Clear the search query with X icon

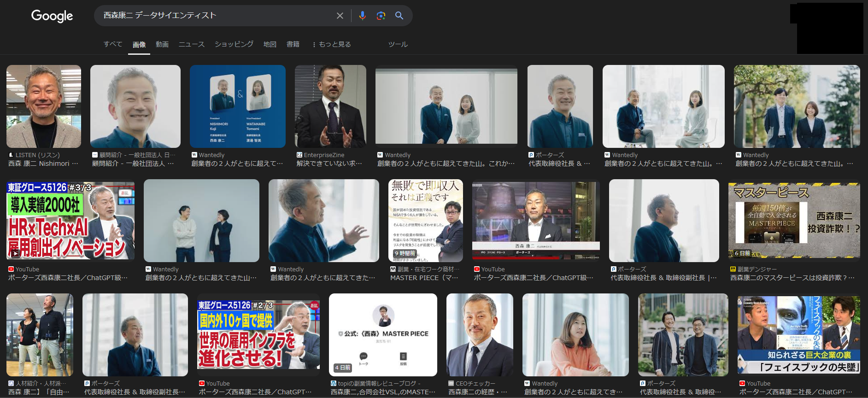[x=340, y=16]
